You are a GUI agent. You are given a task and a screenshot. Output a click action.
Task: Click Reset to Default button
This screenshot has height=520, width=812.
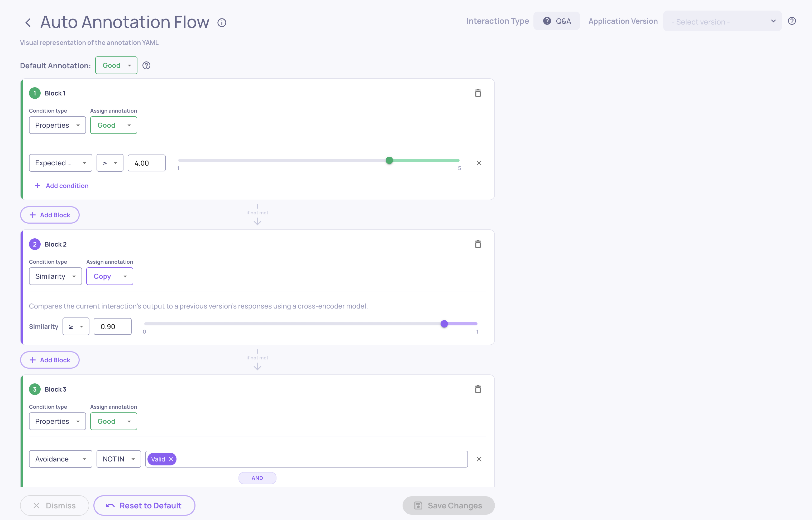[x=144, y=505]
